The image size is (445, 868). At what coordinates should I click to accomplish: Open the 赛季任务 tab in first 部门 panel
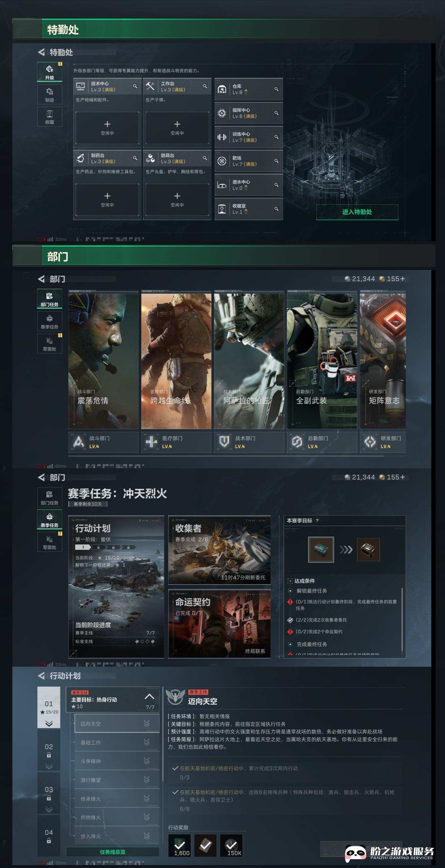[50, 321]
